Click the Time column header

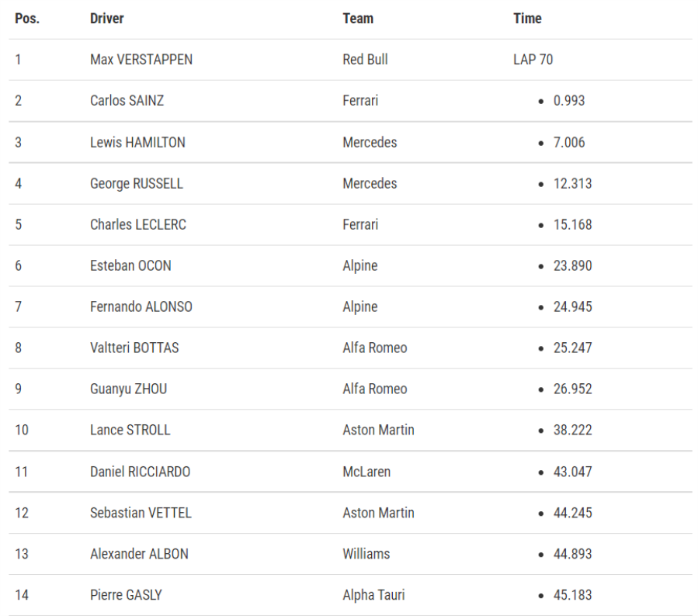(527, 19)
